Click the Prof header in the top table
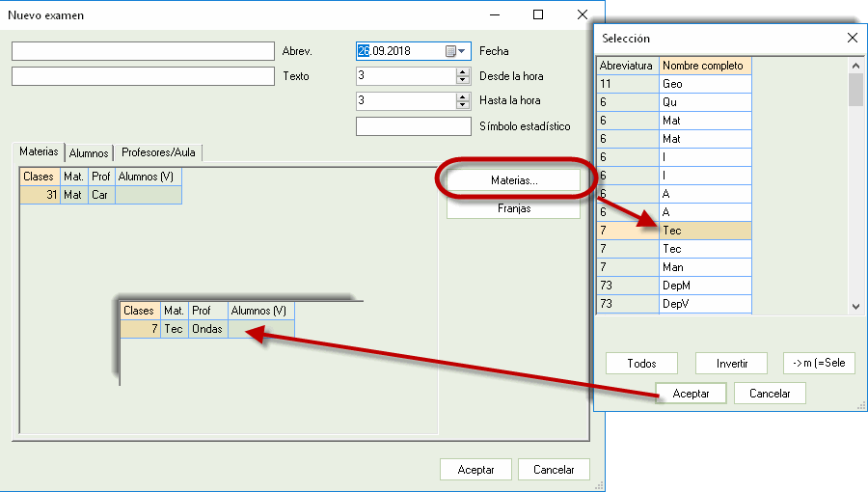The height and width of the screenshot is (492, 868). coord(101,177)
